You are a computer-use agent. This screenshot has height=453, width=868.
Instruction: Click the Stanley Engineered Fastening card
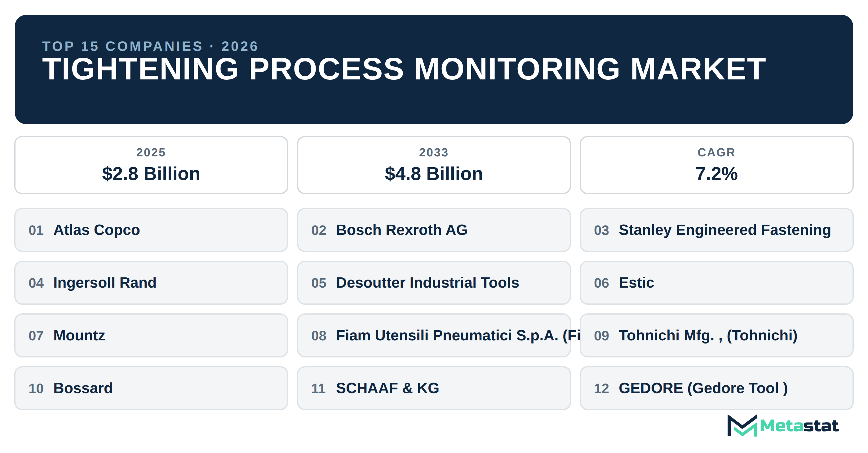click(716, 230)
